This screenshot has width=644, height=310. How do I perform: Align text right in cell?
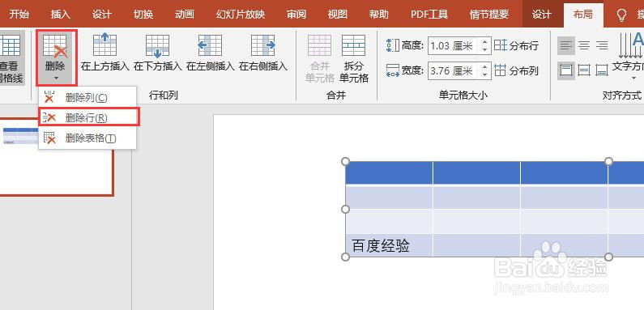point(602,45)
